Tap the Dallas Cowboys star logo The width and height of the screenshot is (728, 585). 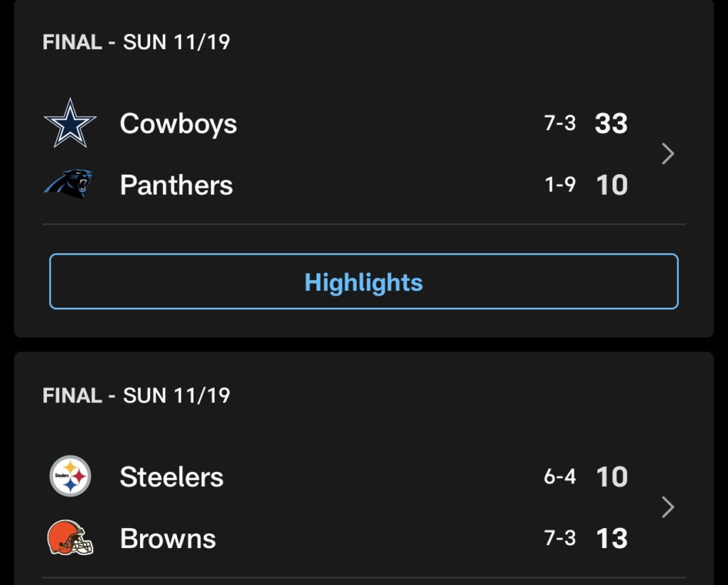coord(70,123)
